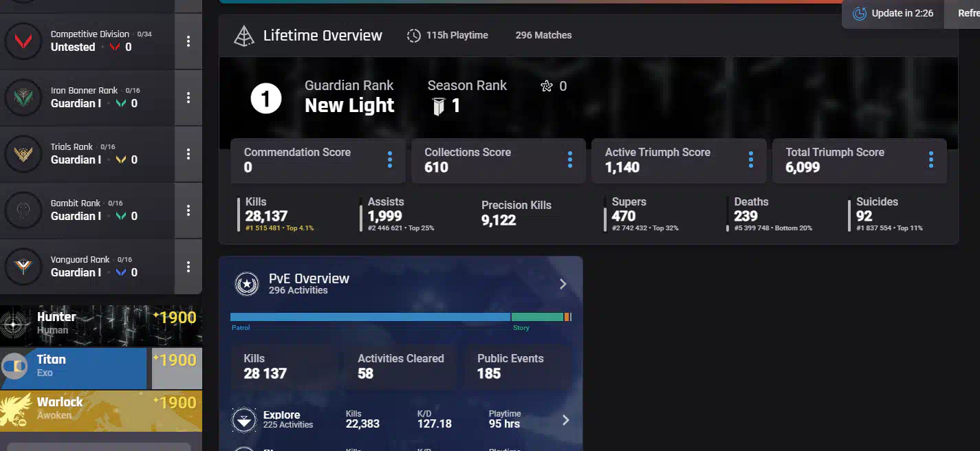980x451 pixels.
Task: Expand the Explore row chevron arrow
Action: (x=566, y=420)
